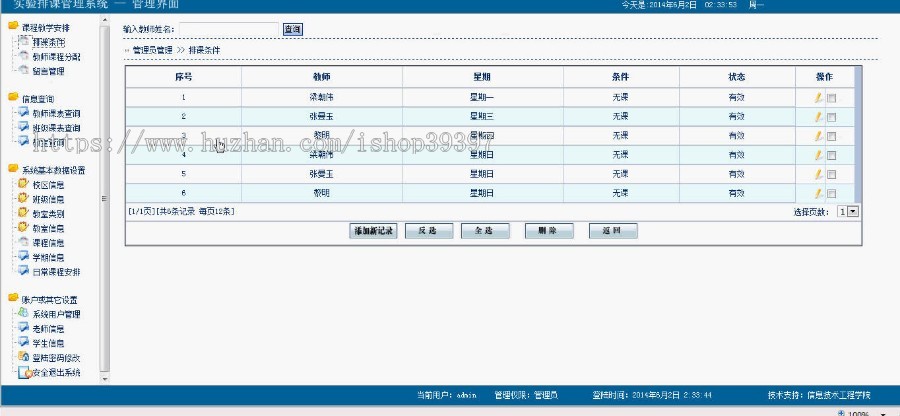
Task: Click 张曼玉 in row 5
Action: pos(321,174)
